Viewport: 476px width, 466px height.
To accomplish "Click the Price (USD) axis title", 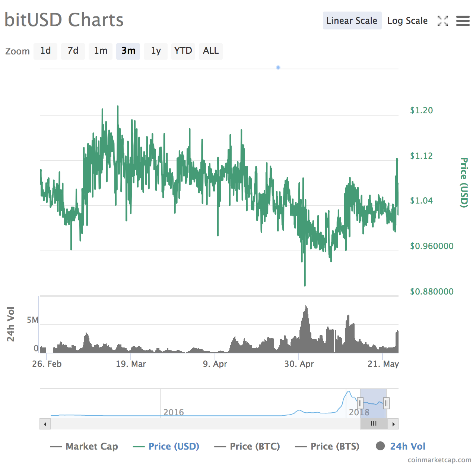I will point(464,182).
